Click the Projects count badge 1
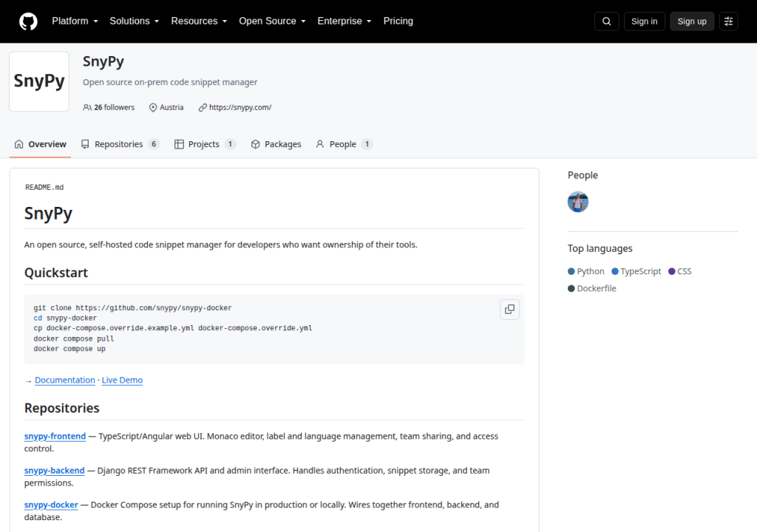 (230, 144)
